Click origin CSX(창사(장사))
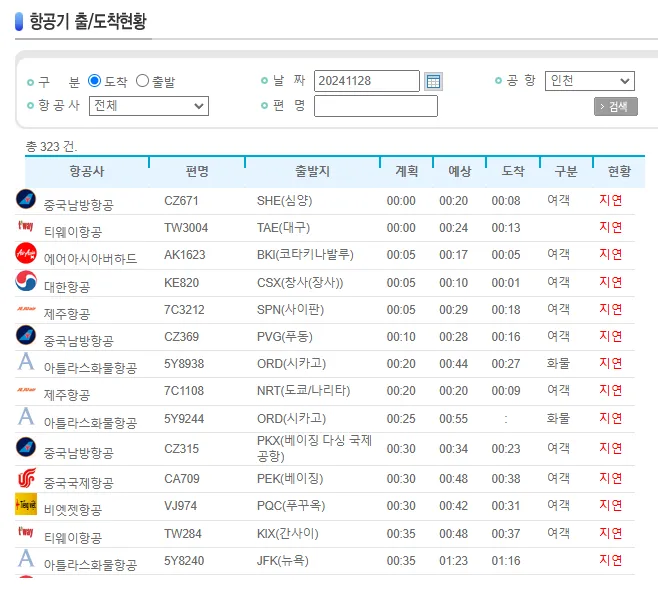This screenshot has width=658, height=591. pos(300,283)
